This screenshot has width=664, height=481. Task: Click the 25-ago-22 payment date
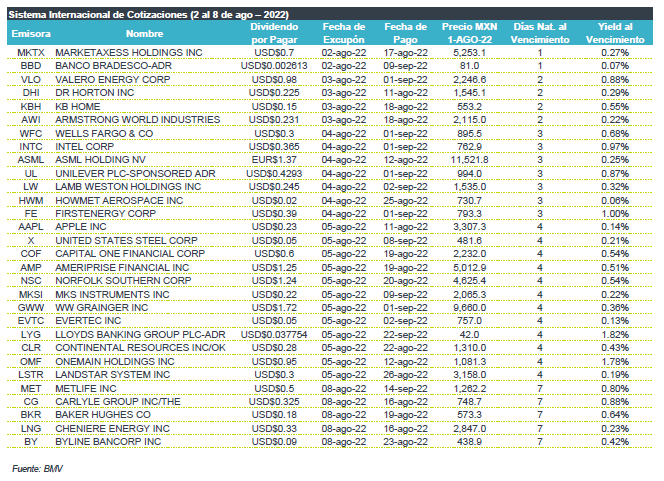tap(405, 200)
